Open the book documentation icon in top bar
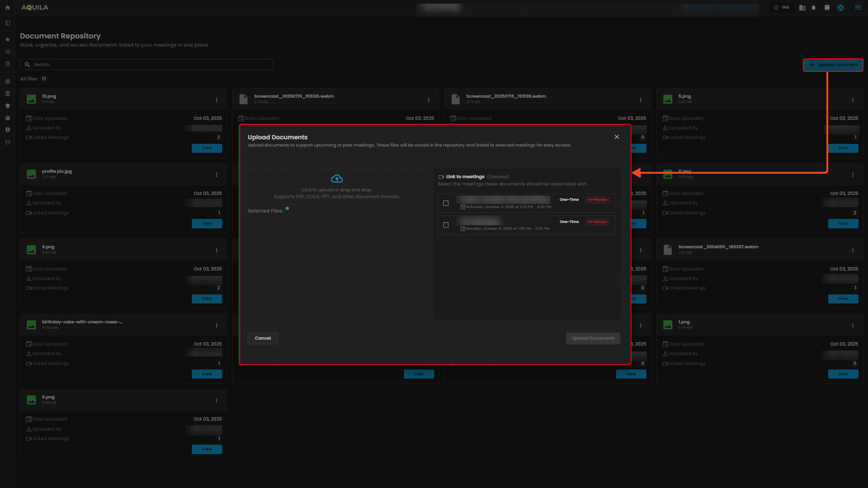868x488 pixels. click(827, 8)
